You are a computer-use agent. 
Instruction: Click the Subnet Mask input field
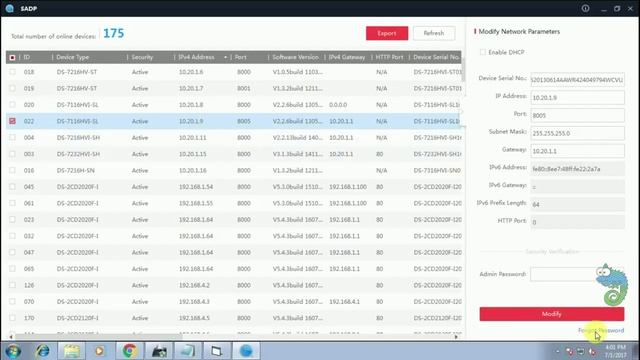[577, 133]
